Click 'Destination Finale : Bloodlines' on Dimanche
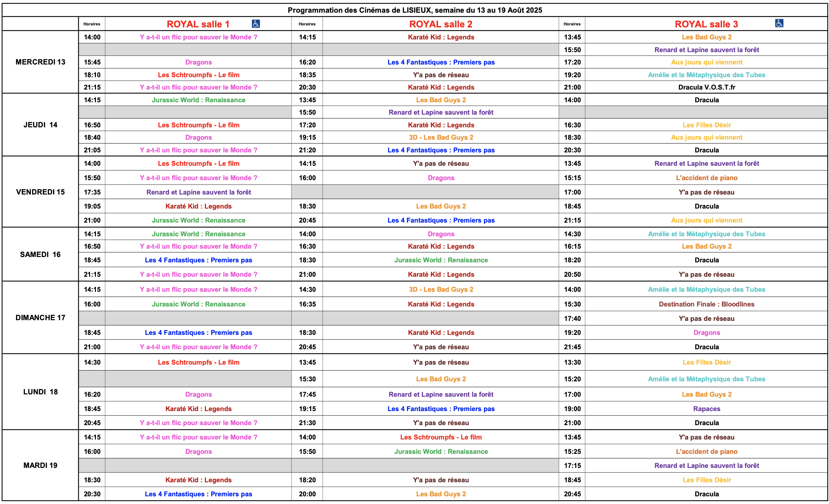 (x=707, y=304)
